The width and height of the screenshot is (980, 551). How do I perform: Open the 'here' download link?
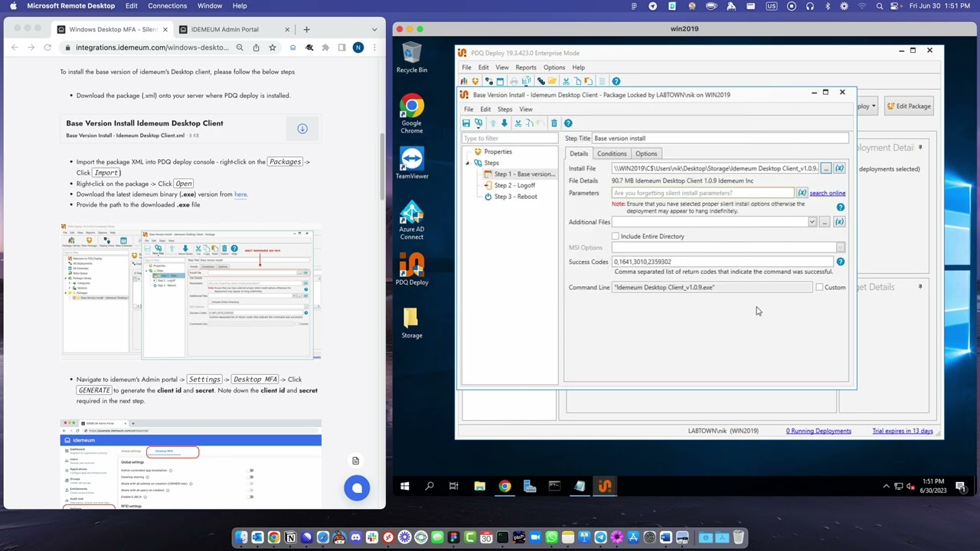tap(240, 194)
